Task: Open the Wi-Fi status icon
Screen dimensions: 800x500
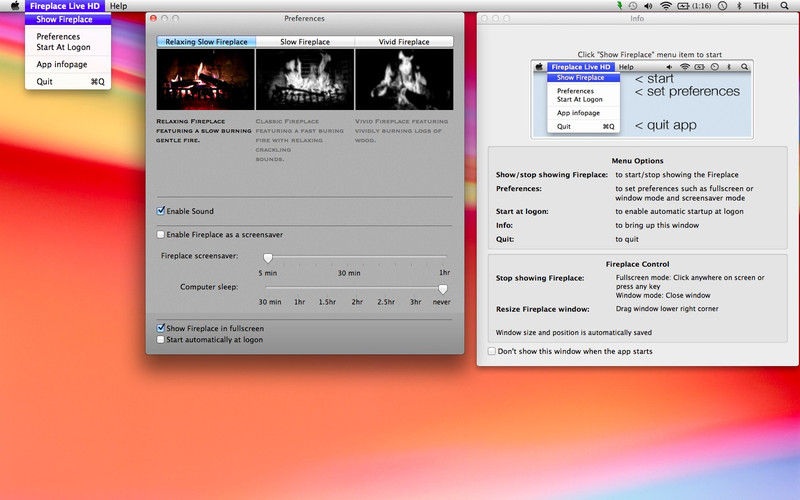Action: point(665,6)
